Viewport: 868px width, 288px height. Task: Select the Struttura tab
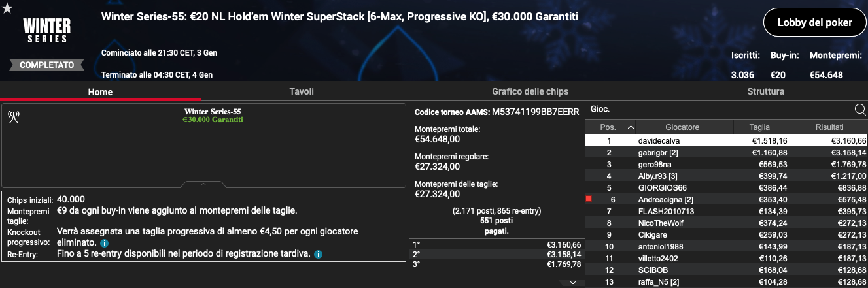pos(765,91)
